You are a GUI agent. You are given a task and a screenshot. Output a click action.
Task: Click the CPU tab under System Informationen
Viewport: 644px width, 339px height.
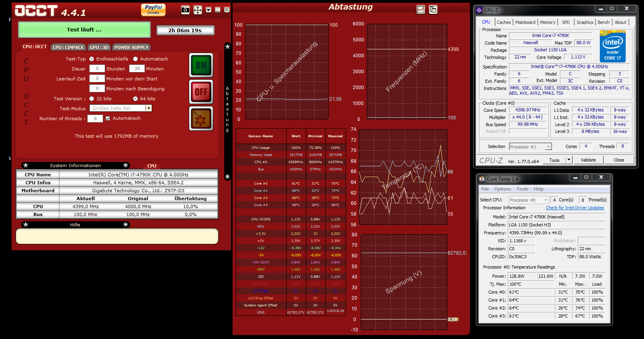tap(152, 166)
